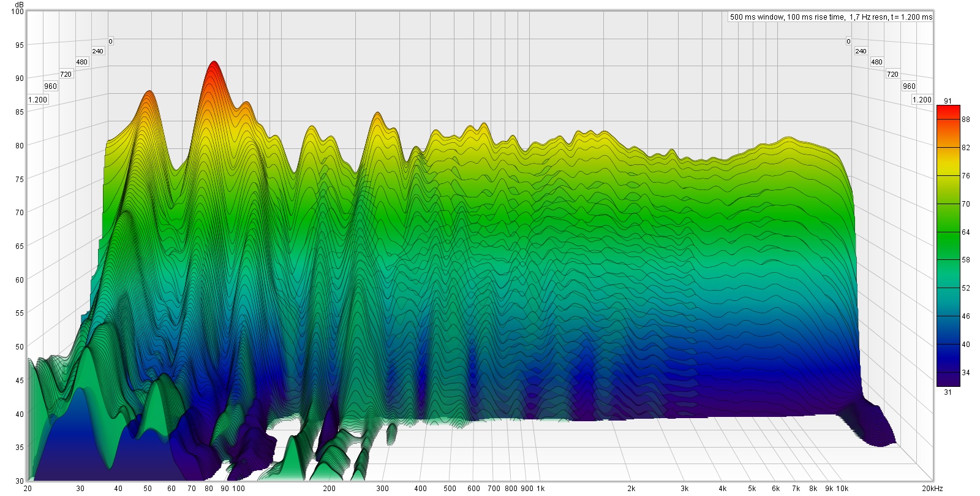Click the 200 Hz frequency axis label
This screenshot has width=980, height=496.
(329, 489)
